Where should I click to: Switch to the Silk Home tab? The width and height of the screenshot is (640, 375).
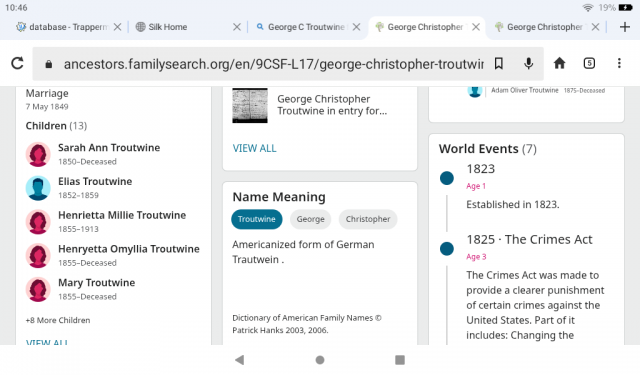167,27
